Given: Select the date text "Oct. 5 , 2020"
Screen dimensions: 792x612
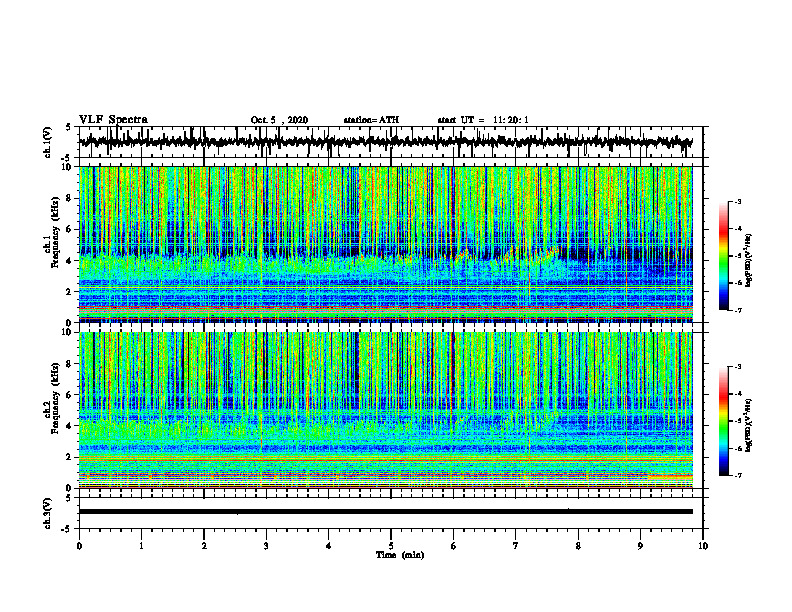Looking at the screenshot, I should [x=279, y=120].
